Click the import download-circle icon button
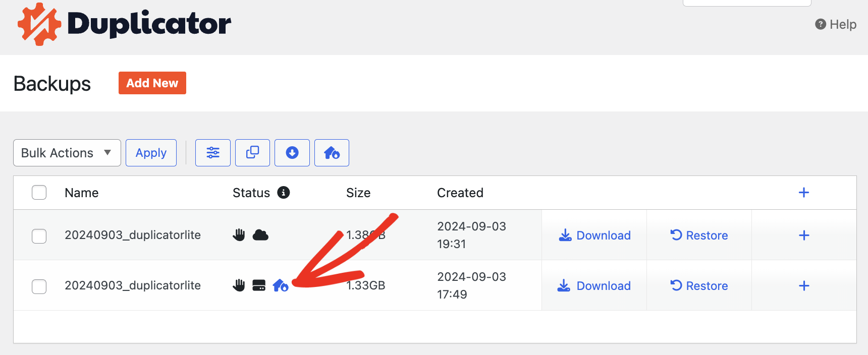 point(292,153)
